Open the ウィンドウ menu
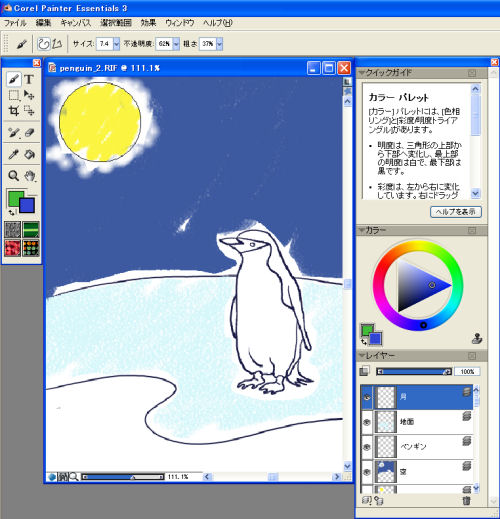Viewport: 500px width, 519px height. 180,23
